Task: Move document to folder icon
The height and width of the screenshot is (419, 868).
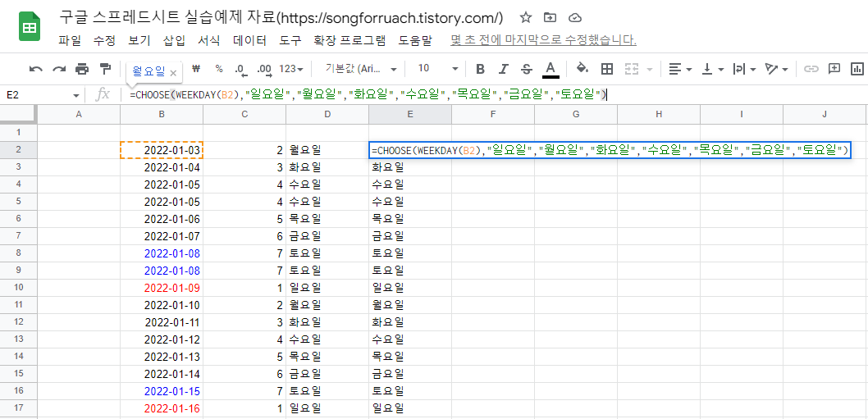Action: tap(550, 18)
